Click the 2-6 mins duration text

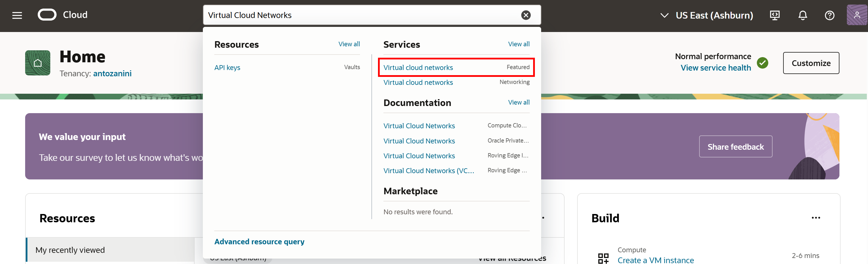(805, 255)
